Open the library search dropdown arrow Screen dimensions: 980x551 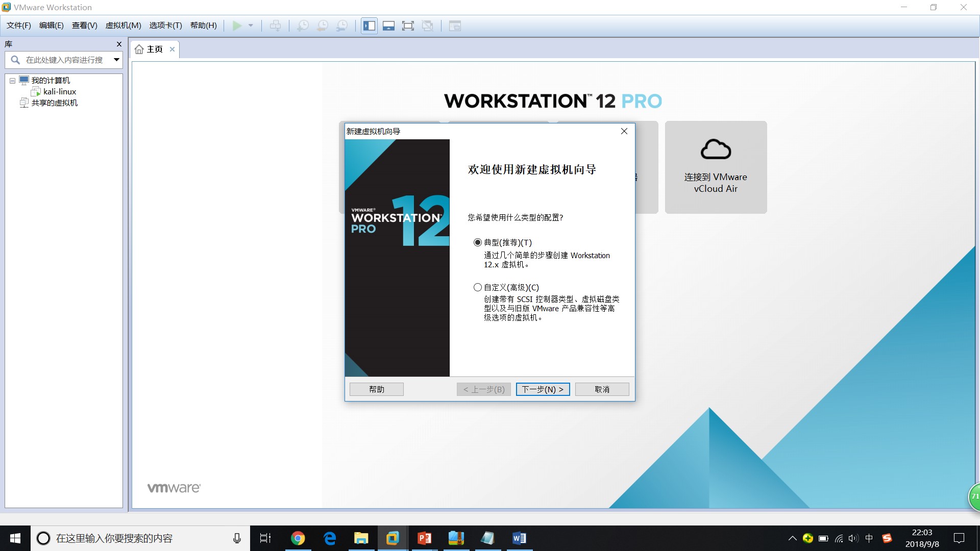coord(116,60)
